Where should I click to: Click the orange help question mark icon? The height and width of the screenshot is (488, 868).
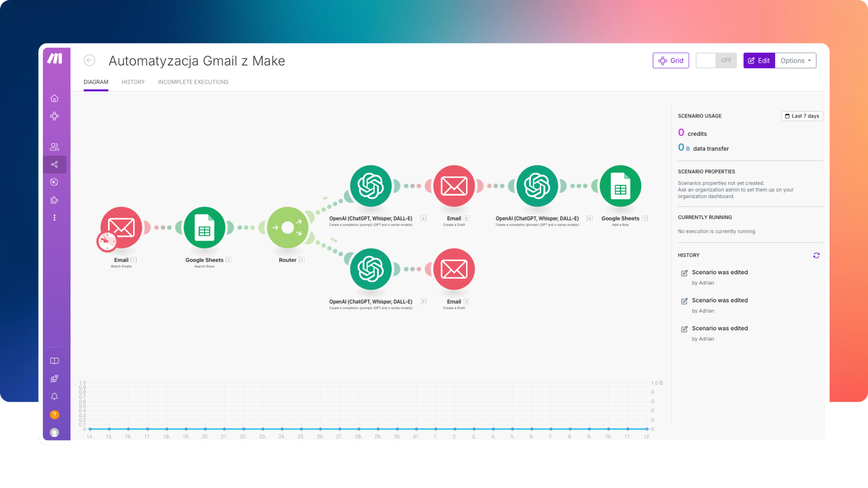pos(55,414)
